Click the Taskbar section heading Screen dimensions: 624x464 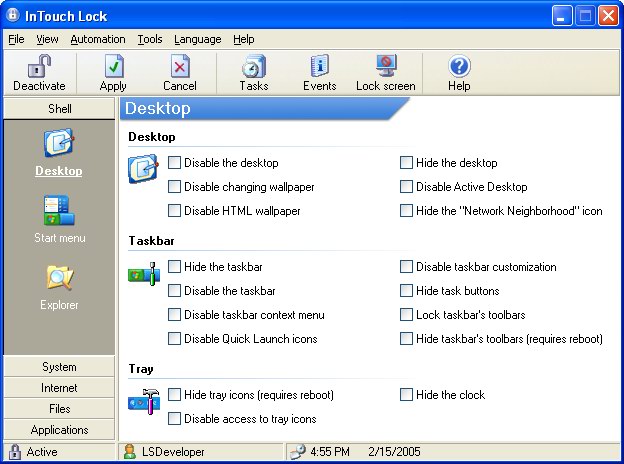pyautogui.click(x=151, y=241)
